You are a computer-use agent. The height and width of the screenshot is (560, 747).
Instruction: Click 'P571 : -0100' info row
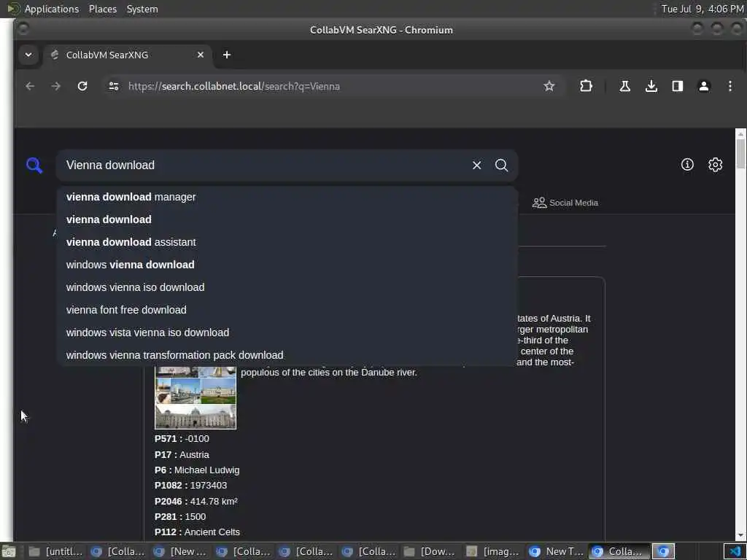(182, 438)
